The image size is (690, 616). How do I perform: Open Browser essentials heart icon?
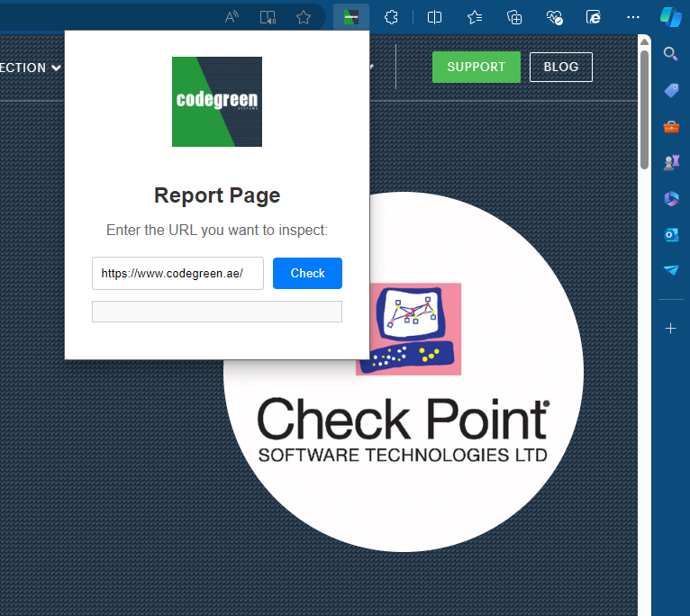pyautogui.click(x=554, y=17)
